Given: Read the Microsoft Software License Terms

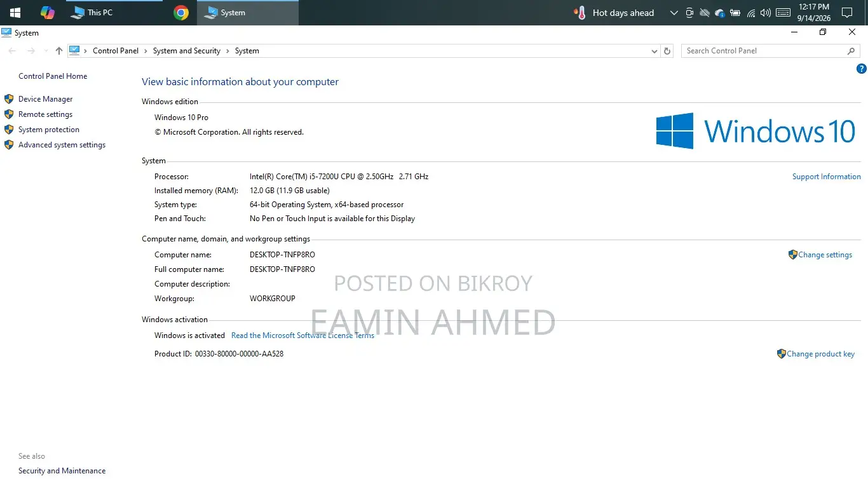Looking at the screenshot, I should [x=302, y=335].
